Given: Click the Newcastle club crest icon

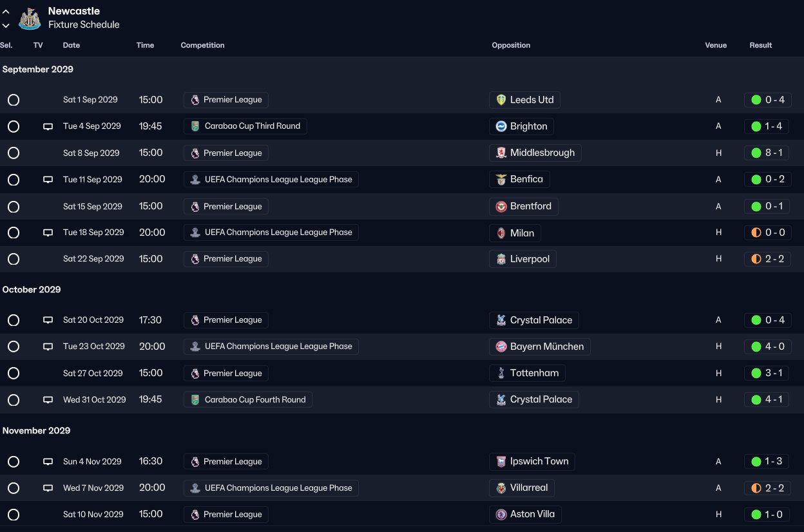Looking at the screenshot, I should pos(30,19).
